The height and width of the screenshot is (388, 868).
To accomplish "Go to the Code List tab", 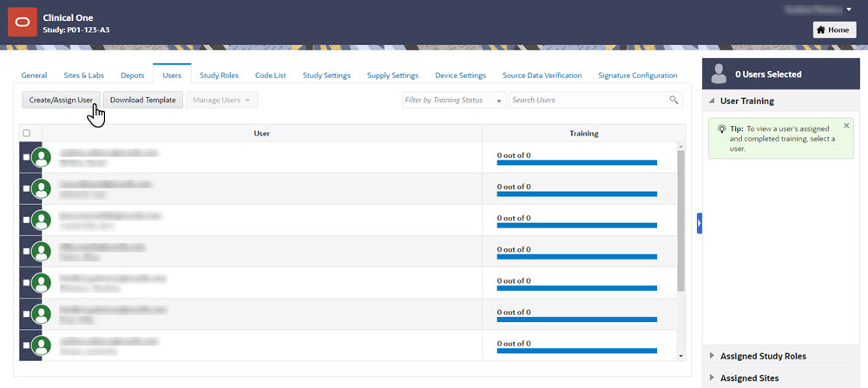I will [271, 76].
